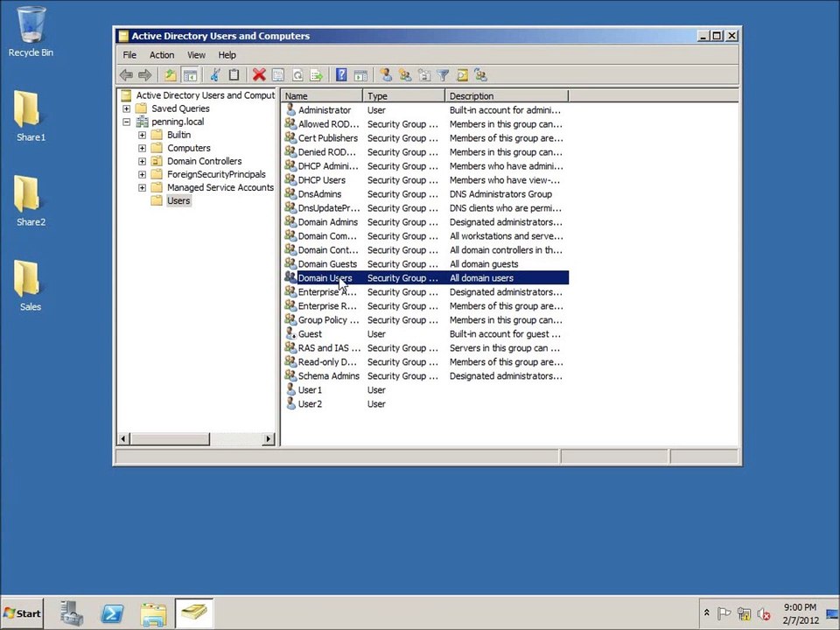This screenshot has width=840, height=630.
Task: Click the Action Center flag tray icon
Action: 724,613
